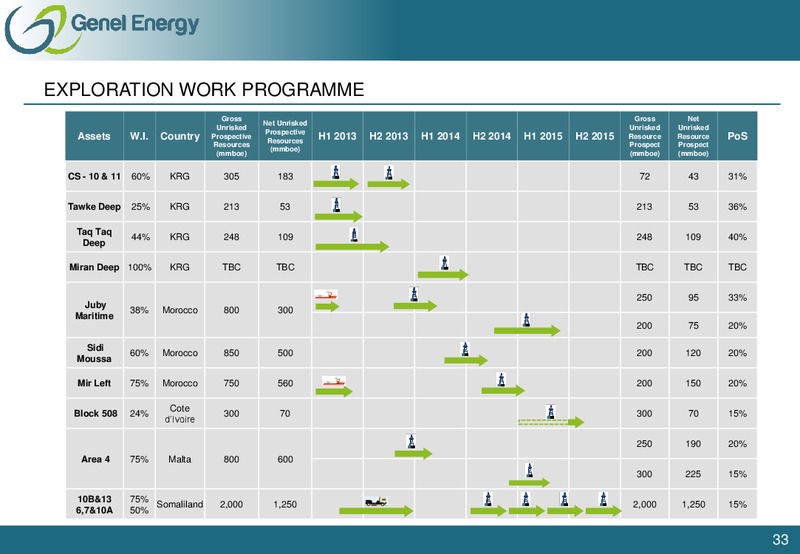This screenshot has height=554, width=800.
Task: Click the '100%' working interest value
Action: pos(139,267)
